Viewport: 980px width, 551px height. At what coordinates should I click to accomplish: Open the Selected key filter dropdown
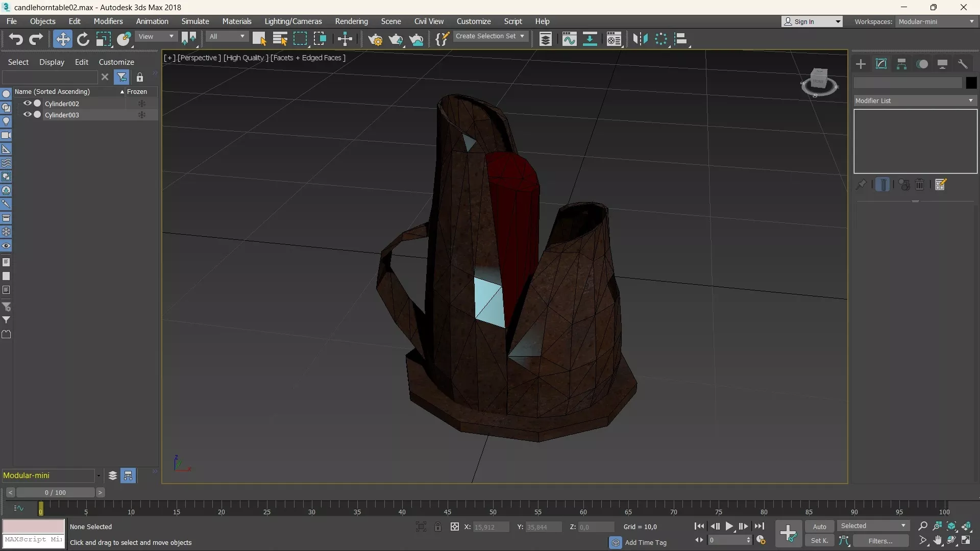click(x=873, y=526)
